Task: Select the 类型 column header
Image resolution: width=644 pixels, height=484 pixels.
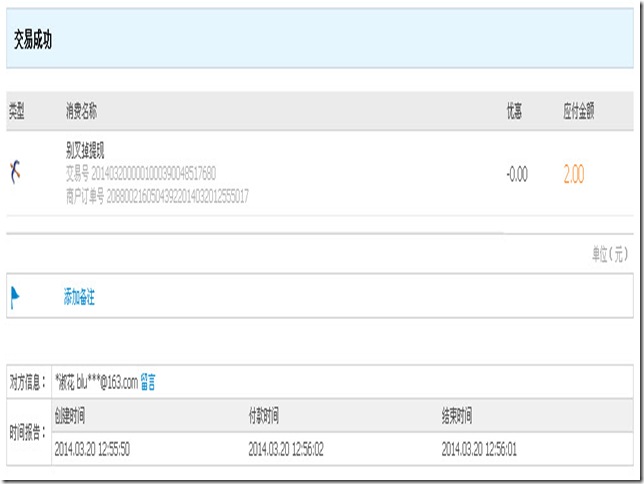Action: click(x=17, y=111)
